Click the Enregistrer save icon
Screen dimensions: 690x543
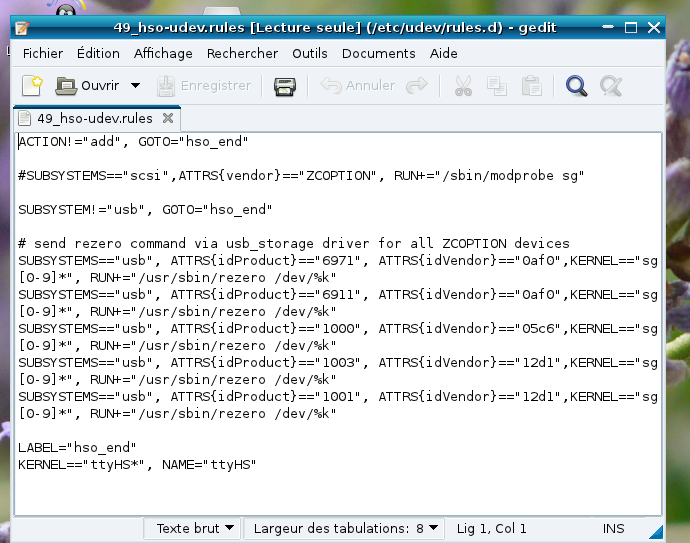point(165,85)
